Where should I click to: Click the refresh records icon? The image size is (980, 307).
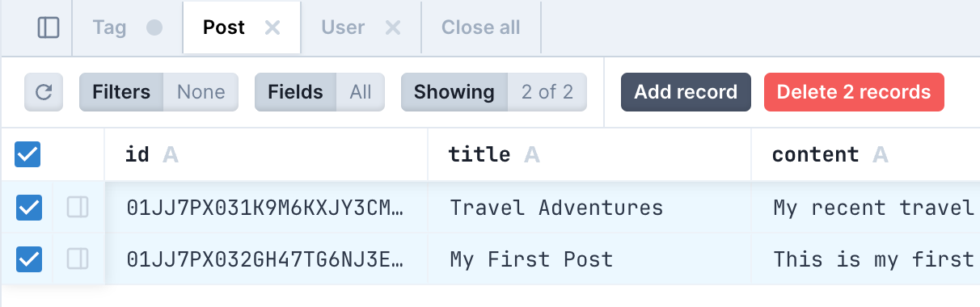[44, 92]
